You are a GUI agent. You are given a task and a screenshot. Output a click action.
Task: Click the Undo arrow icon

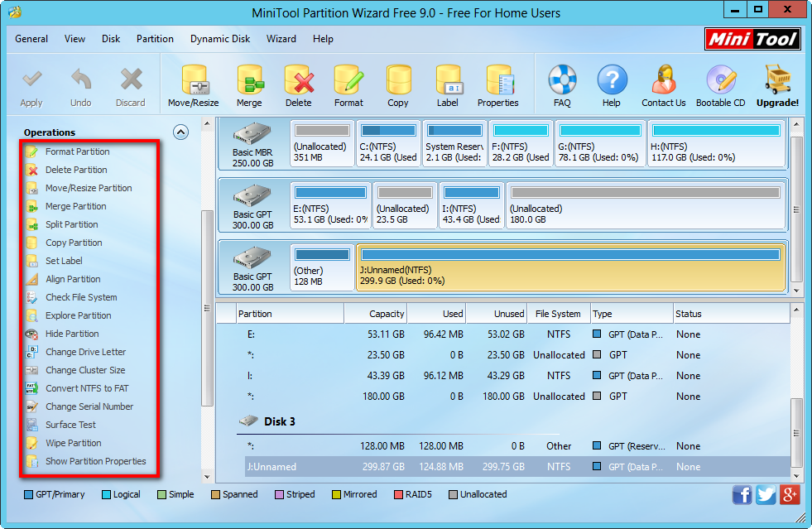(81, 79)
